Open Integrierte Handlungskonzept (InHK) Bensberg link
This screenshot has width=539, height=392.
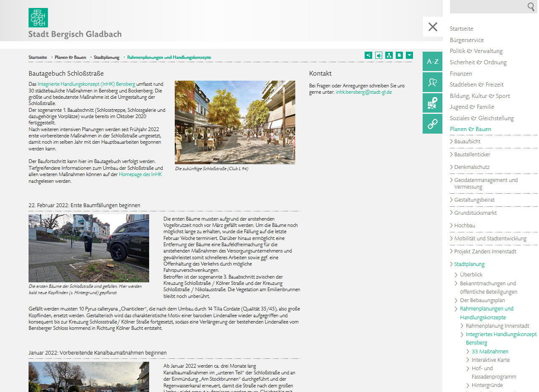click(x=86, y=84)
